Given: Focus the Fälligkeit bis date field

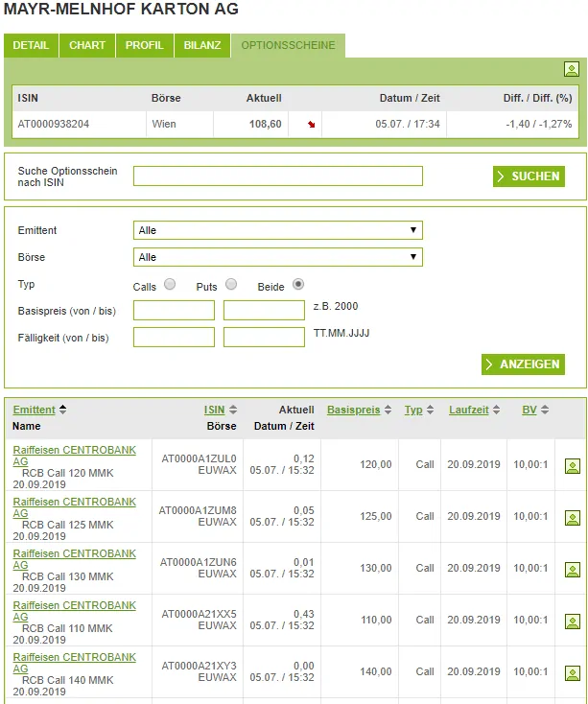Looking at the screenshot, I should point(264,338).
